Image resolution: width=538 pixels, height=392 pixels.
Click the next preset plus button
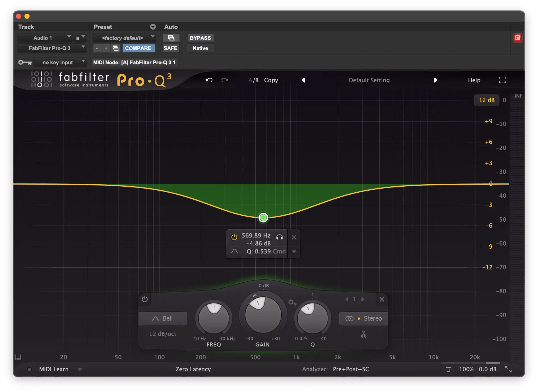click(x=106, y=48)
